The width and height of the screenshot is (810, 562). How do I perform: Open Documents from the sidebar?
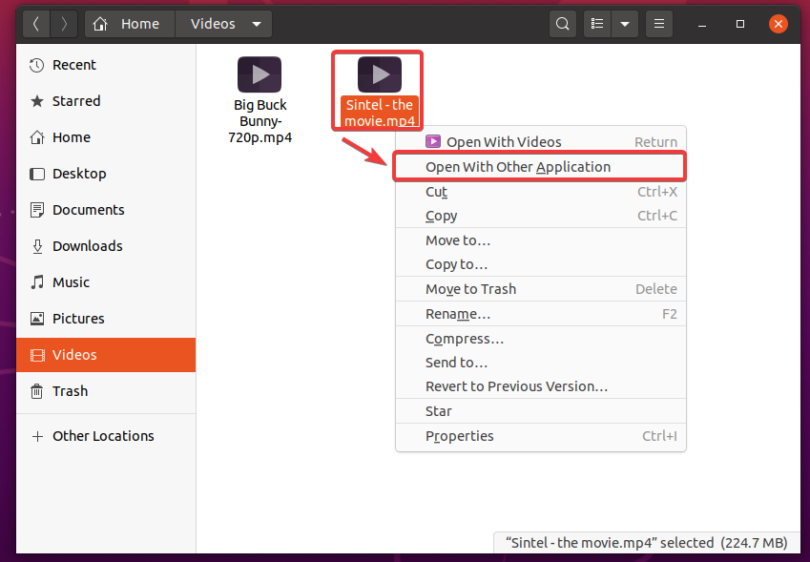(x=106, y=210)
